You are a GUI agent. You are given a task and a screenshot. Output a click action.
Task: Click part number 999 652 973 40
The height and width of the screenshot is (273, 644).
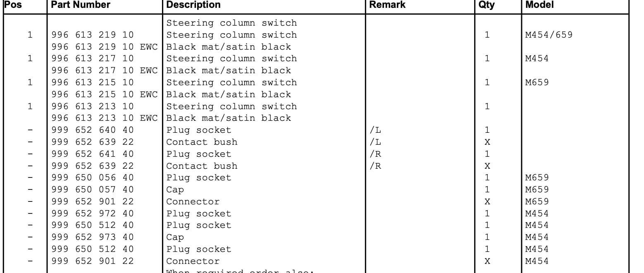[x=93, y=237]
